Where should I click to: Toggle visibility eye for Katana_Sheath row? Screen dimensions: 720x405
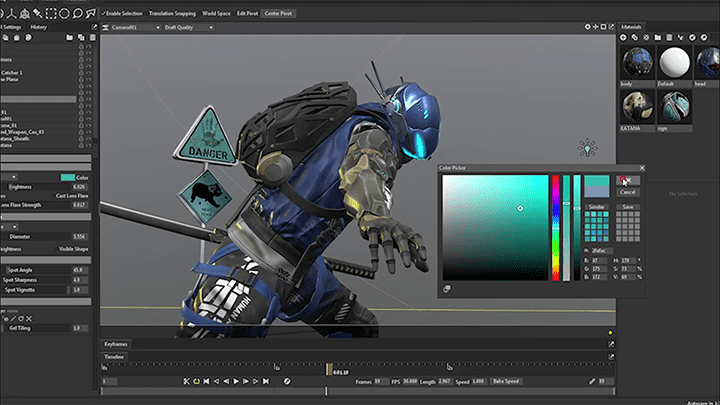pyautogui.click(x=88, y=139)
